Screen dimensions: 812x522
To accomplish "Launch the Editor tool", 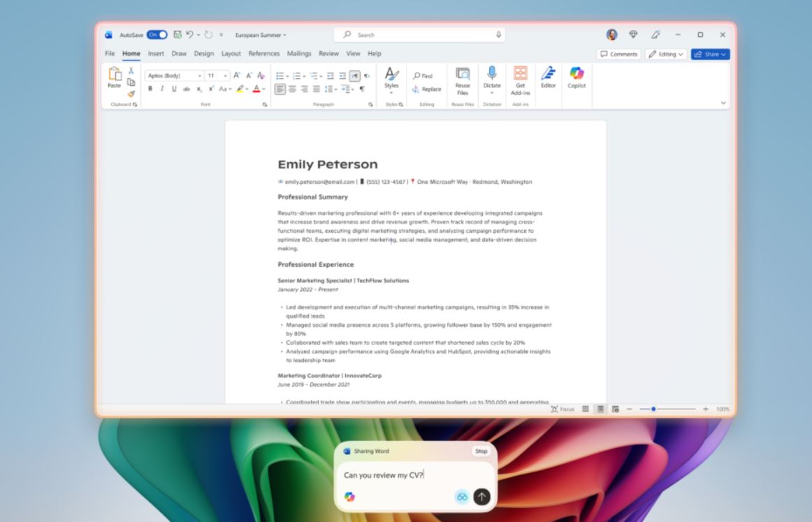I will 549,78.
